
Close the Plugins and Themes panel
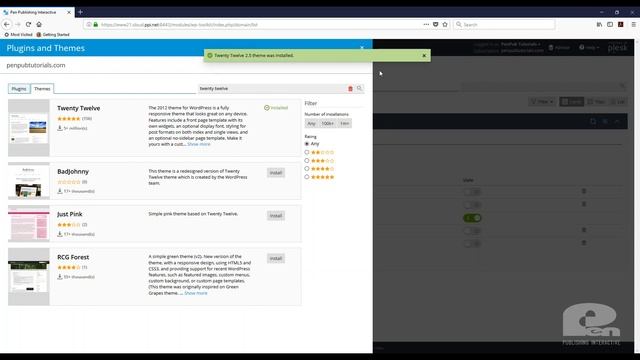coord(362,48)
